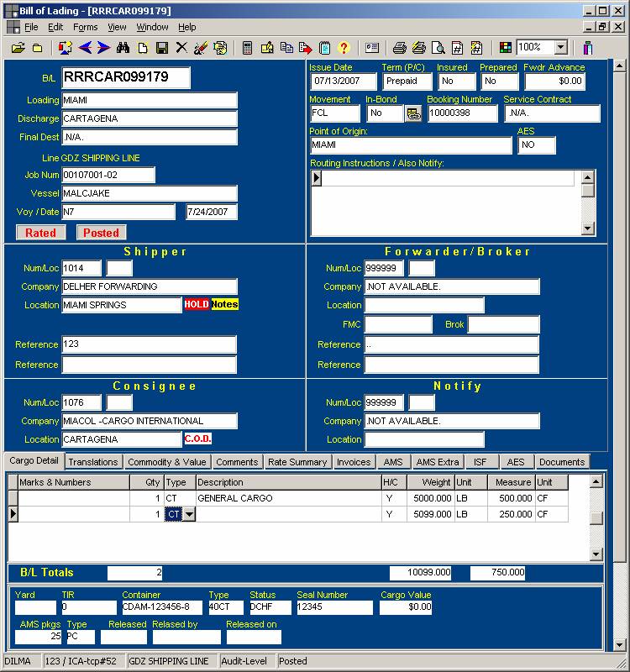Switch to the Translations tab

click(x=93, y=462)
